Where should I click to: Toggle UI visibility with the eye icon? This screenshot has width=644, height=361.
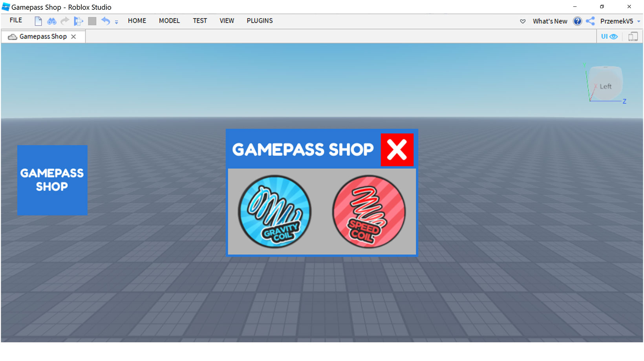point(609,36)
